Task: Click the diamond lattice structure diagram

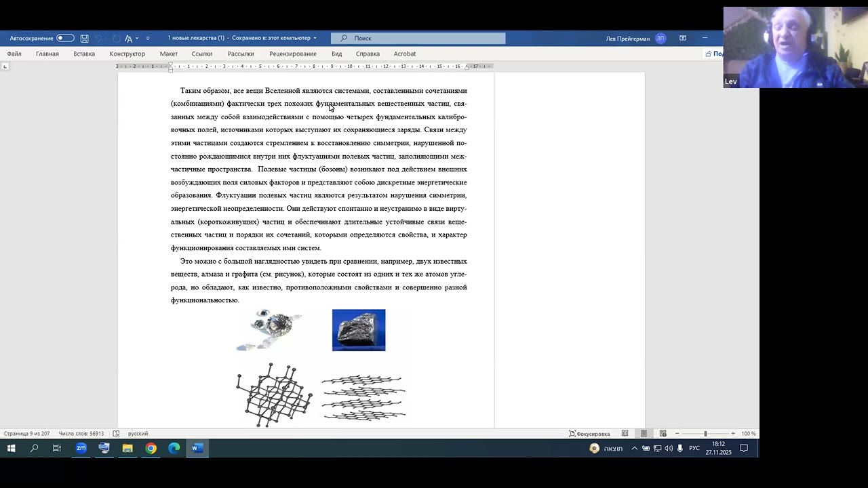Action: pyautogui.click(x=274, y=395)
